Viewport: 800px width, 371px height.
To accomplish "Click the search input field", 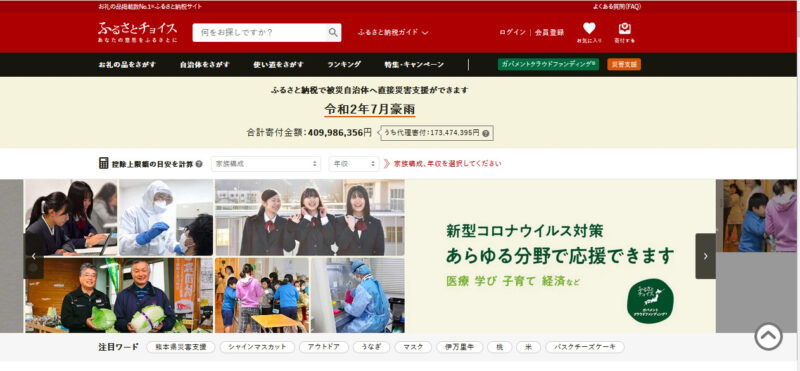I will coord(260,33).
